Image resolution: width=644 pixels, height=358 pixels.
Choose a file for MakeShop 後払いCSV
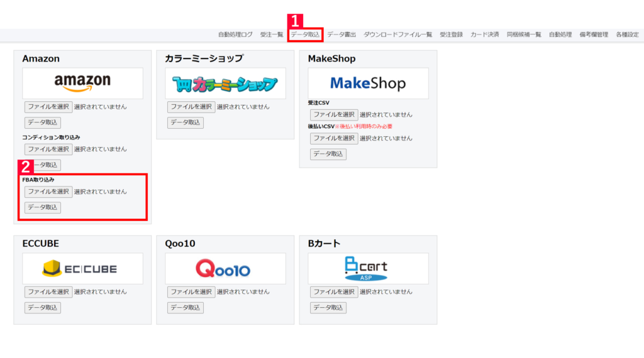(x=334, y=139)
